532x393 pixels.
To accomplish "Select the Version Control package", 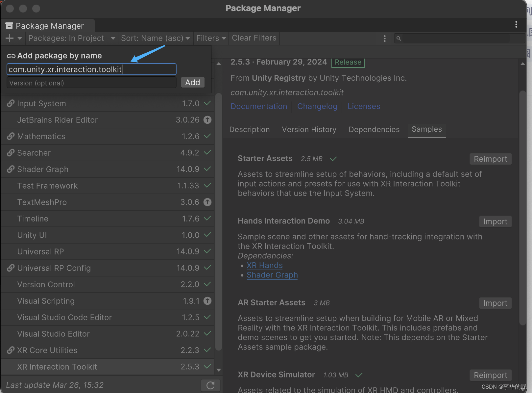I will [108, 284].
